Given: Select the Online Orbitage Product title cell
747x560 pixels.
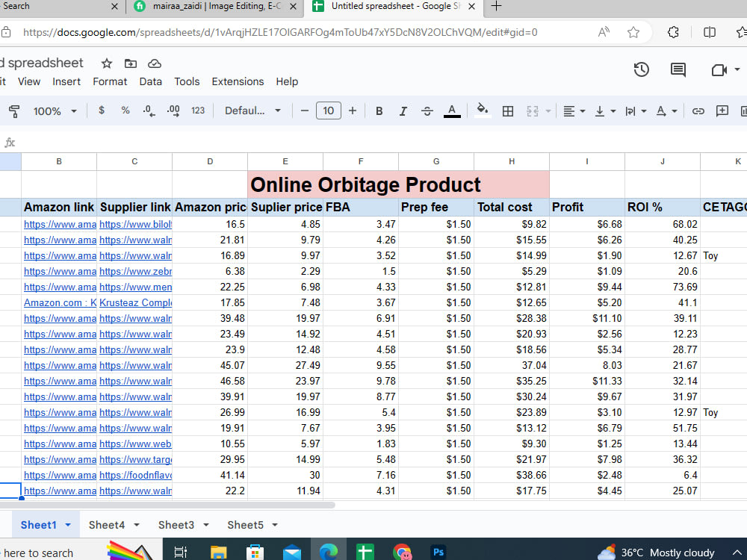Looking at the screenshot, I should click(398, 184).
